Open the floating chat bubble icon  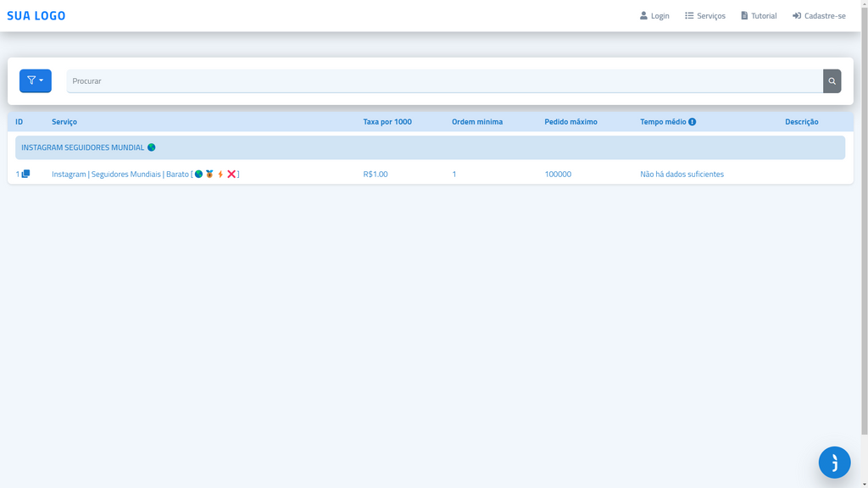tap(834, 463)
